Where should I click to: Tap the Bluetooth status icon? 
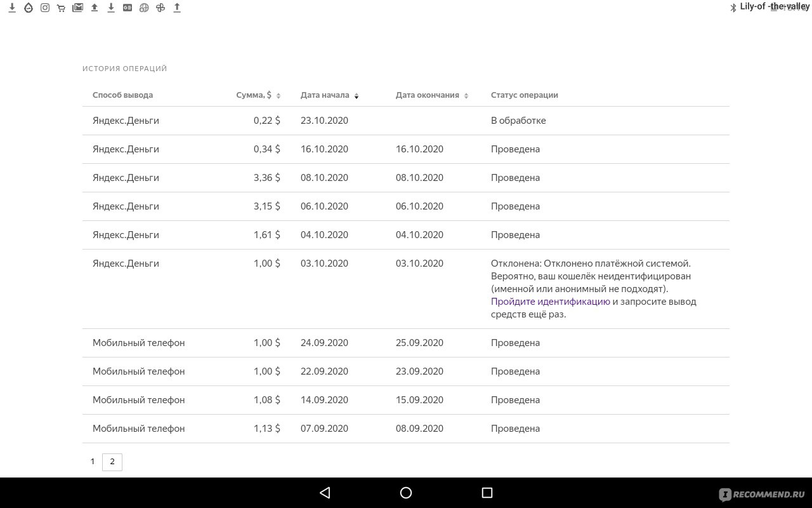(x=733, y=7)
